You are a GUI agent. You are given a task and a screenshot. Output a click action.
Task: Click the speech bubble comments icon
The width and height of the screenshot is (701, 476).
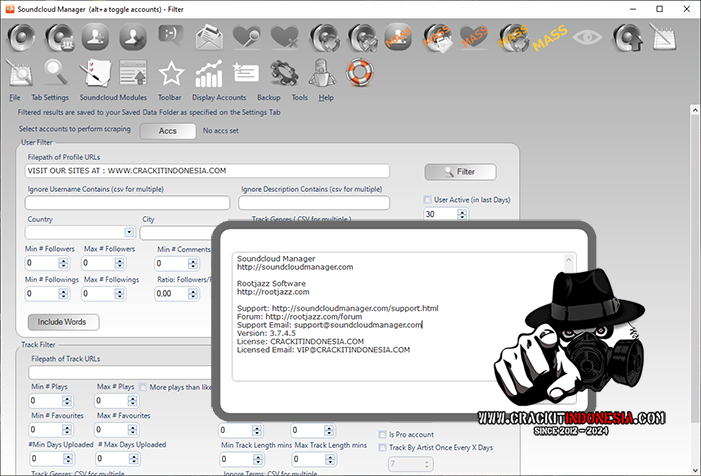coord(171,37)
